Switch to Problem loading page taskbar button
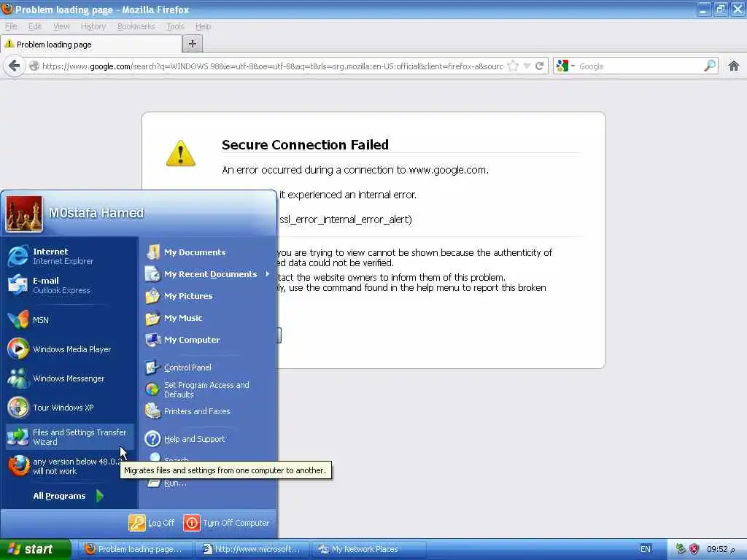The height and width of the screenshot is (560, 747). click(x=135, y=549)
